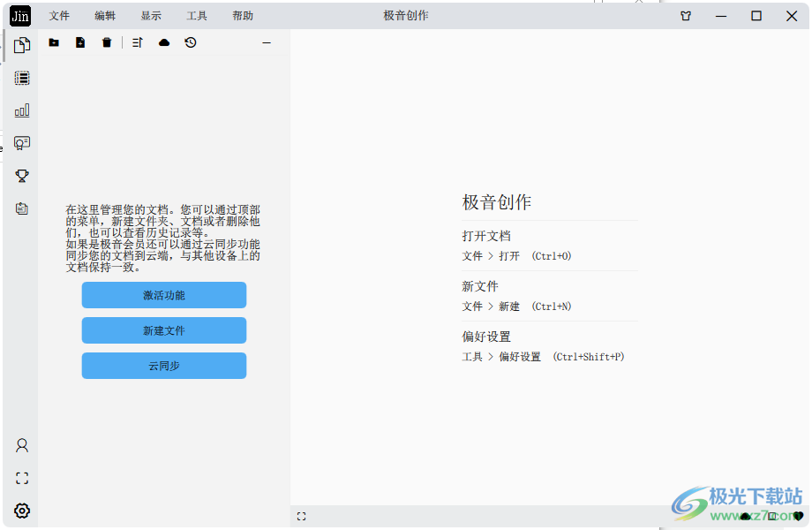Click the heart icon in status bar
The image size is (812, 530).
click(798, 516)
